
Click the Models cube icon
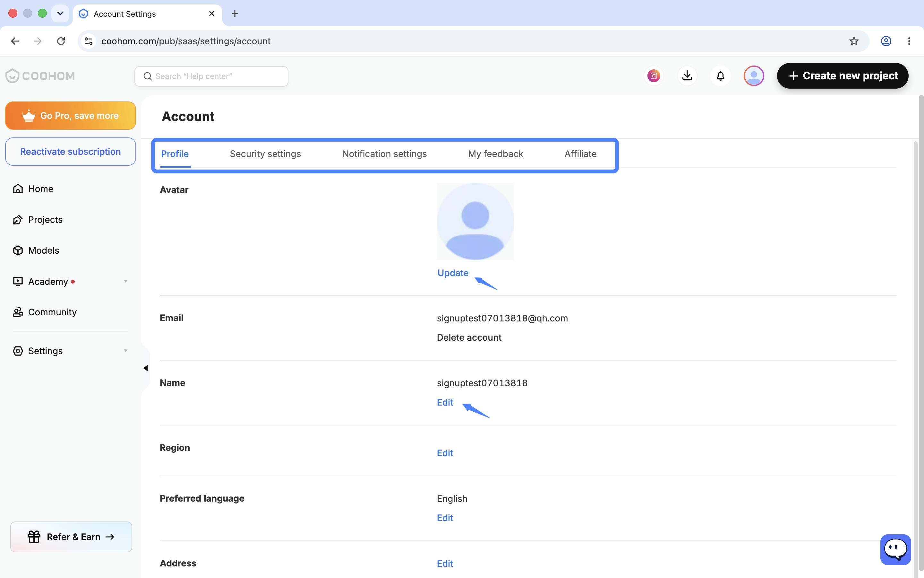(x=18, y=250)
